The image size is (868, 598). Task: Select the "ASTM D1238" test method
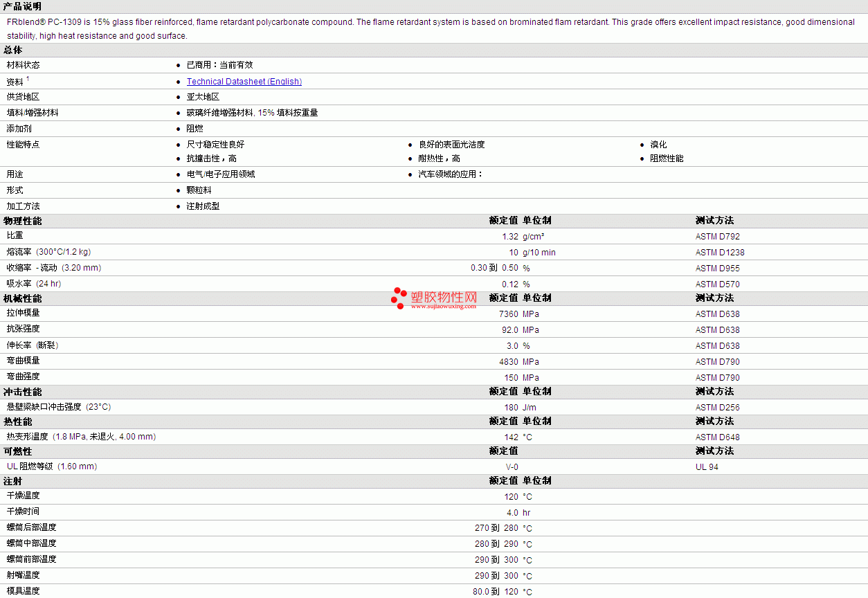[720, 253]
